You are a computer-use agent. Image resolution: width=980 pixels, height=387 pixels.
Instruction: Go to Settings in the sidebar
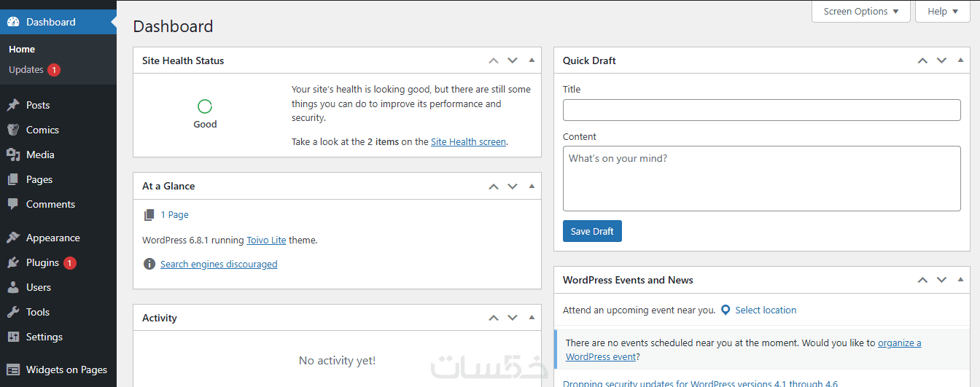tap(44, 337)
